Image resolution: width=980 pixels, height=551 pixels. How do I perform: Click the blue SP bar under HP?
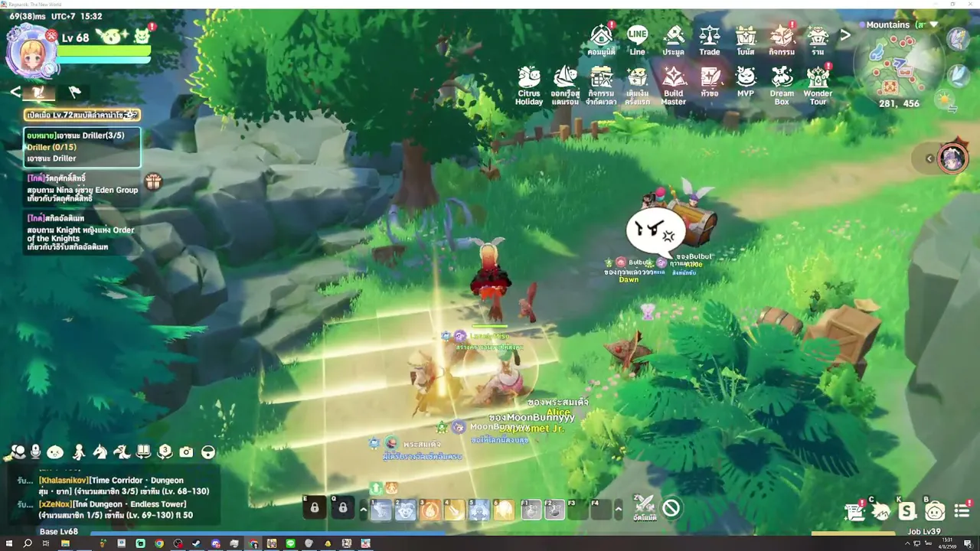click(x=104, y=60)
